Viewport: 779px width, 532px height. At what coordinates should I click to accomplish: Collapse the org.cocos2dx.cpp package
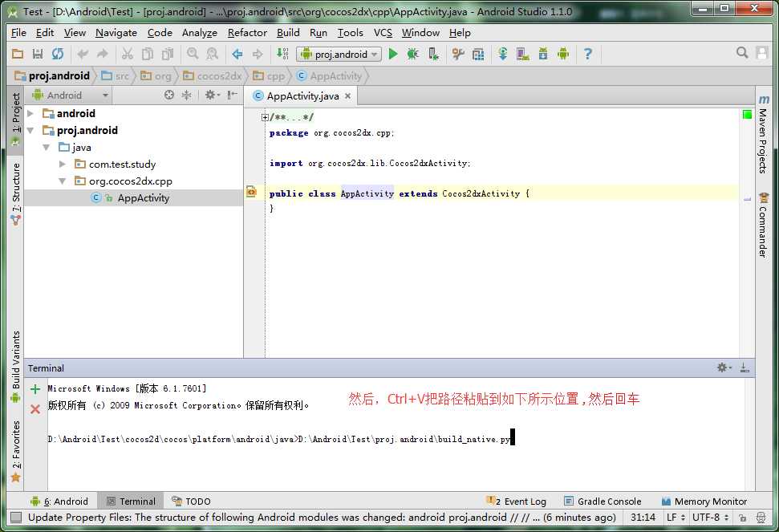coord(63,181)
